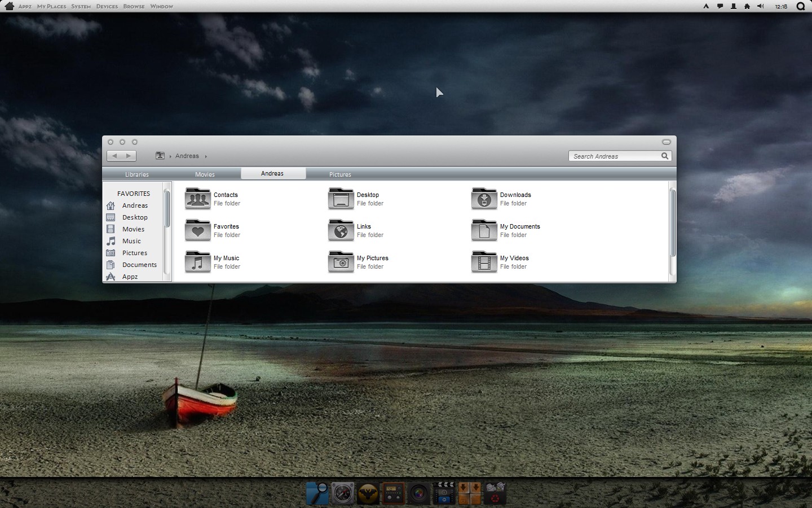Open the Desktop folder in file list
The width and height of the screenshot is (812, 508).
point(341,199)
